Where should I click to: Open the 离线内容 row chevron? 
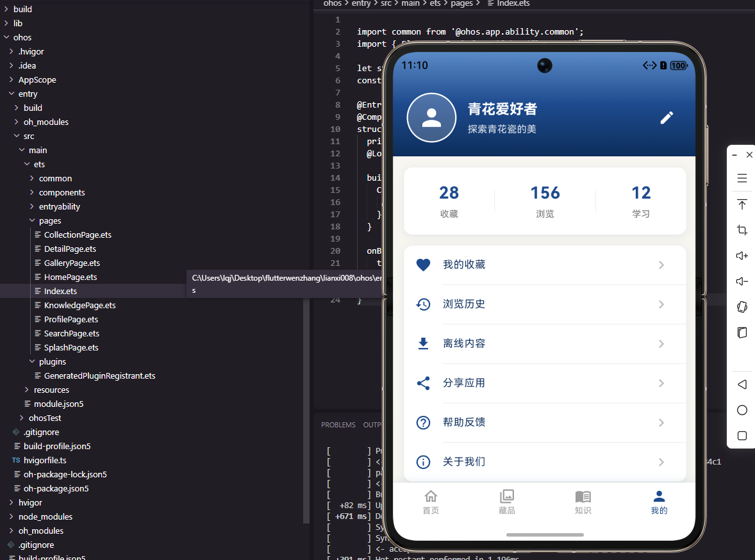pyautogui.click(x=661, y=344)
